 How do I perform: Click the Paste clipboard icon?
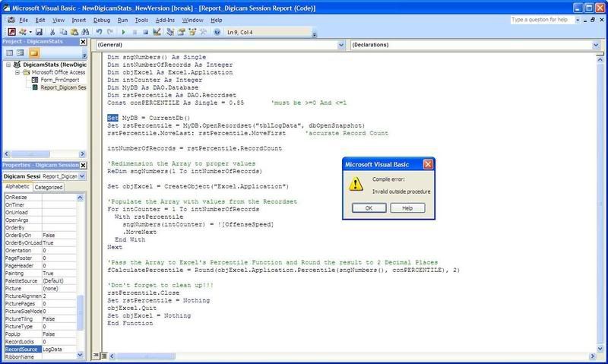(74, 32)
